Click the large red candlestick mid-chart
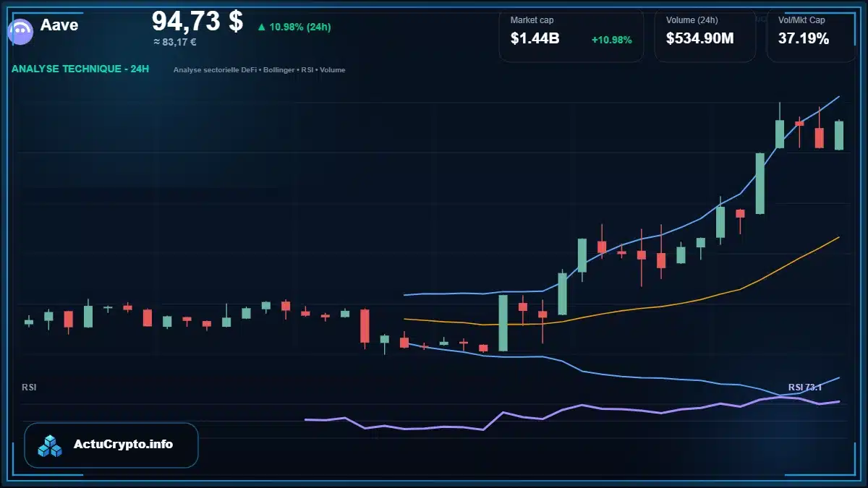 click(x=365, y=326)
